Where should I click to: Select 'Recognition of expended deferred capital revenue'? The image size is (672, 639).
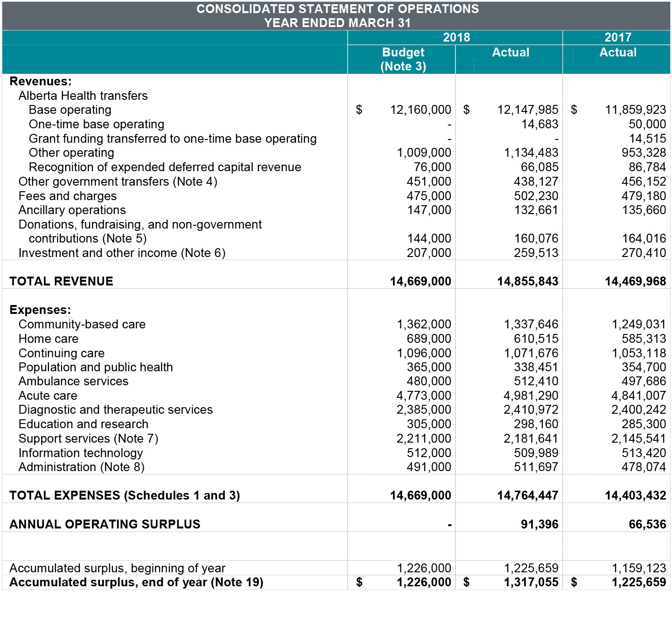(x=165, y=167)
